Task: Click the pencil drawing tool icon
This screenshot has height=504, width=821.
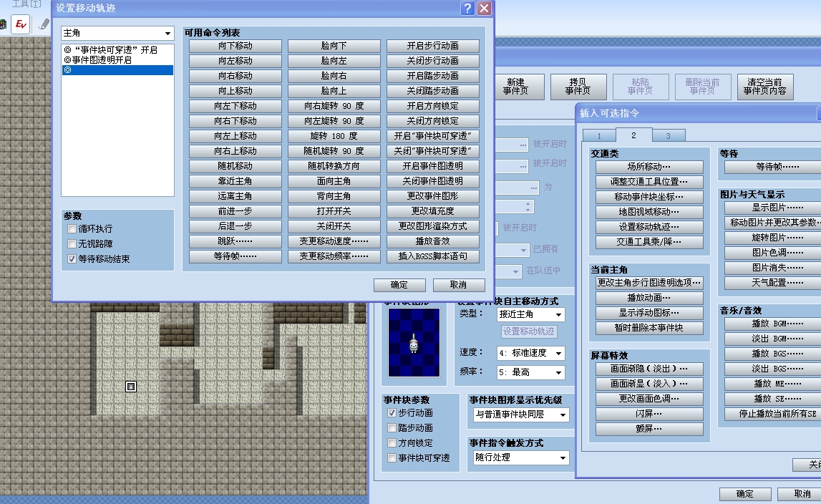Action: click(44, 24)
